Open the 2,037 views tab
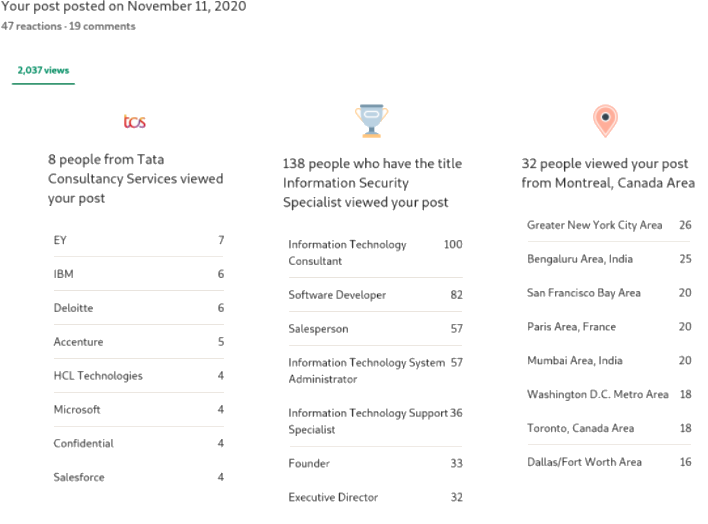This screenshot has width=708, height=524. pyautogui.click(x=43, y=70)
